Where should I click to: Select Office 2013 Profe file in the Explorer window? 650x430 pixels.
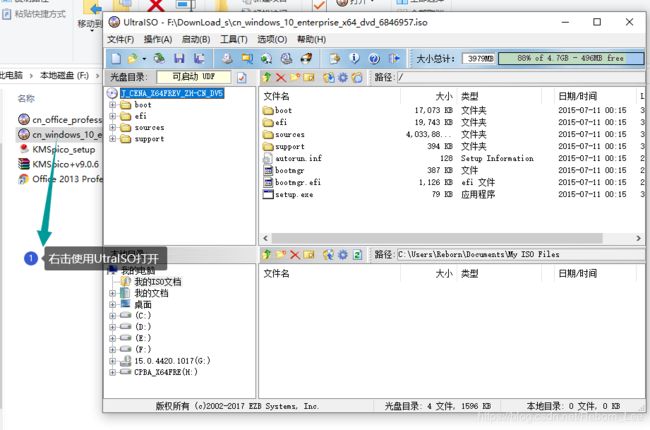coord(61,179)
